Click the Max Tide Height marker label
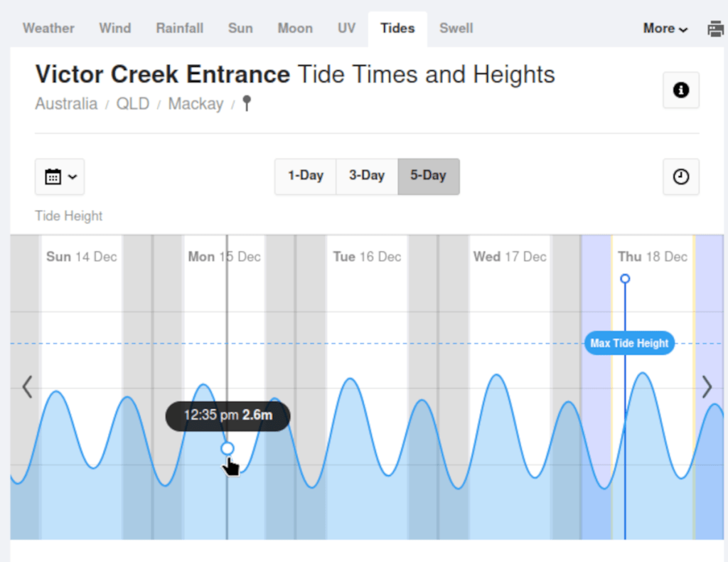Image resolution: width=728 pixels, height=562 pixels. [x=629, y=344]
